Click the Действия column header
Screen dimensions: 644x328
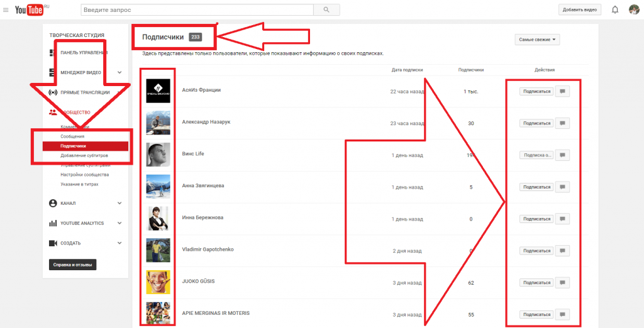point(545,70)
